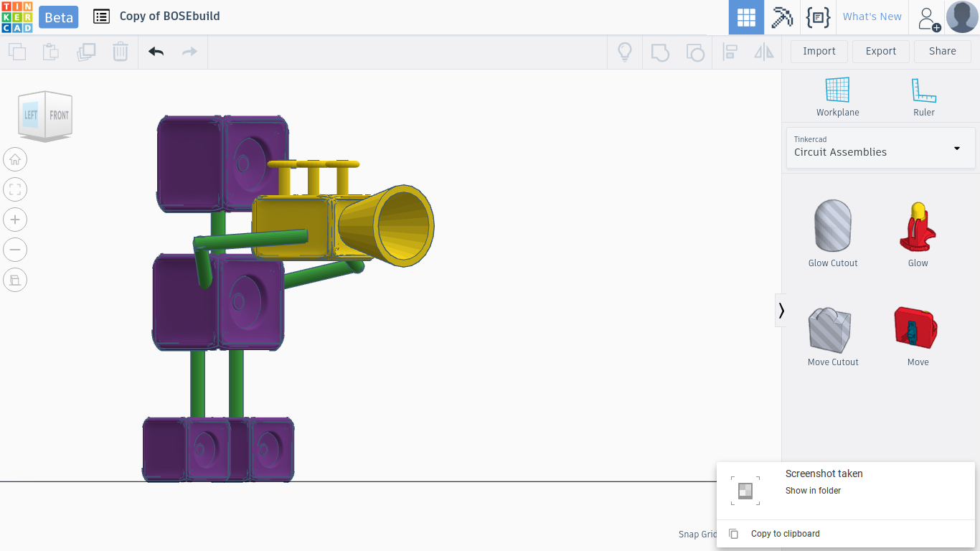This screenshot has height=551, width=980.
Task: Redo the last action
Action: [x=189, y=52]
